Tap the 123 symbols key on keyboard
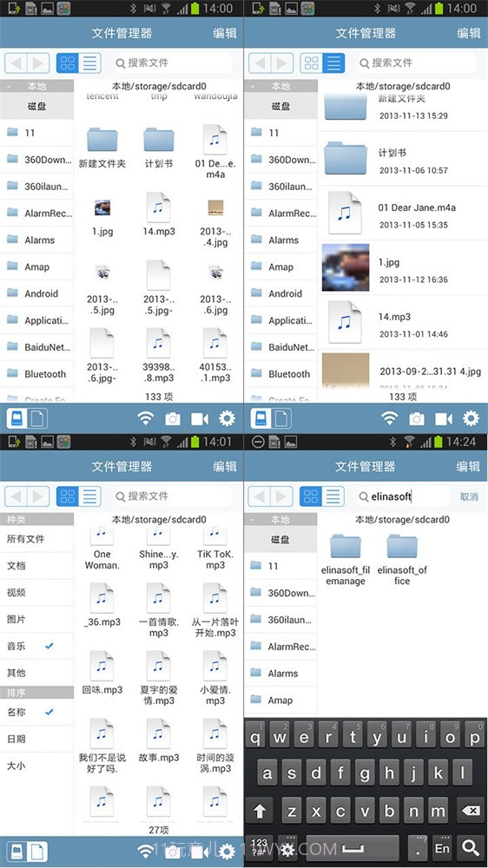Image resolution: width=488 pixels, height=868 pixels. [x=260, y=847]
